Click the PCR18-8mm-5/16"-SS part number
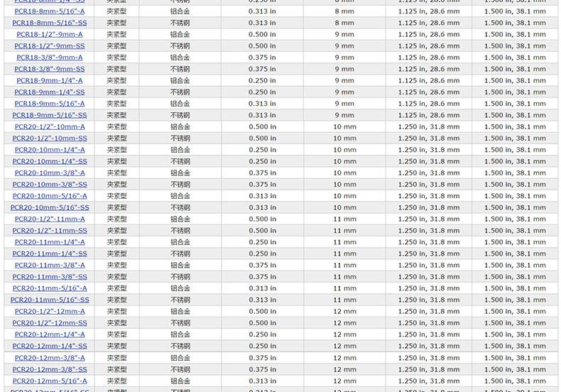Viewport: 561px width, 392px height. click(x=49, y=23)
